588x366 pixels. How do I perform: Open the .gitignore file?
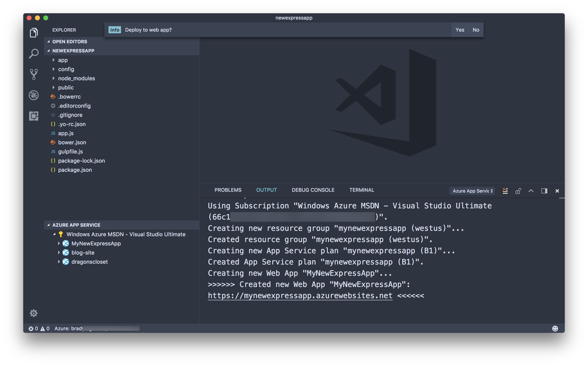pos(70,115)
